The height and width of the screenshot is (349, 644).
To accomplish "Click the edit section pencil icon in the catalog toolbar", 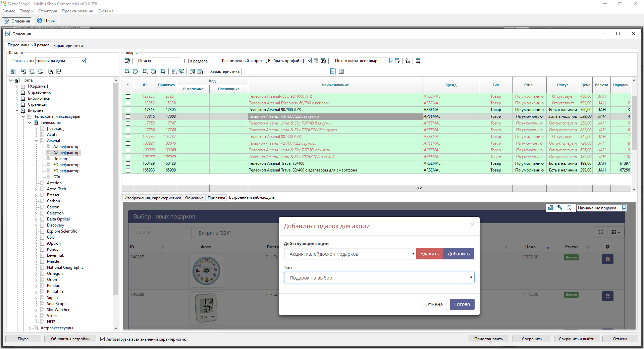I will pos(32,71).
